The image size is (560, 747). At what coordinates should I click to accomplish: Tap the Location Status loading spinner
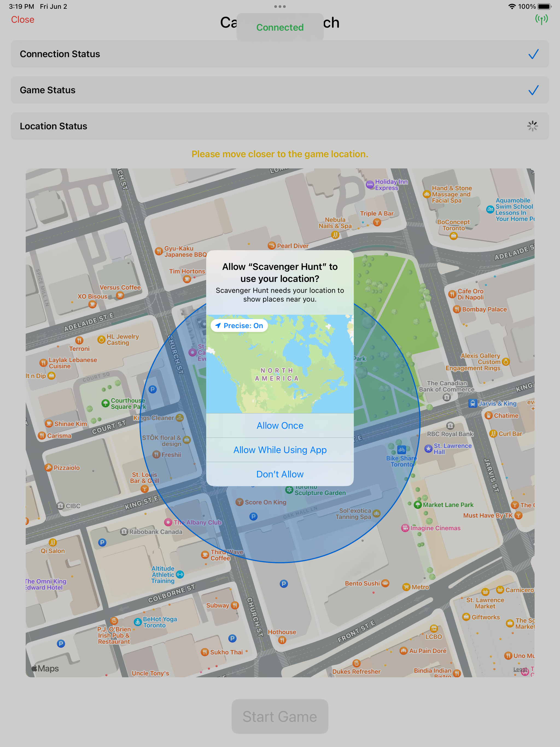pos(533,126)
